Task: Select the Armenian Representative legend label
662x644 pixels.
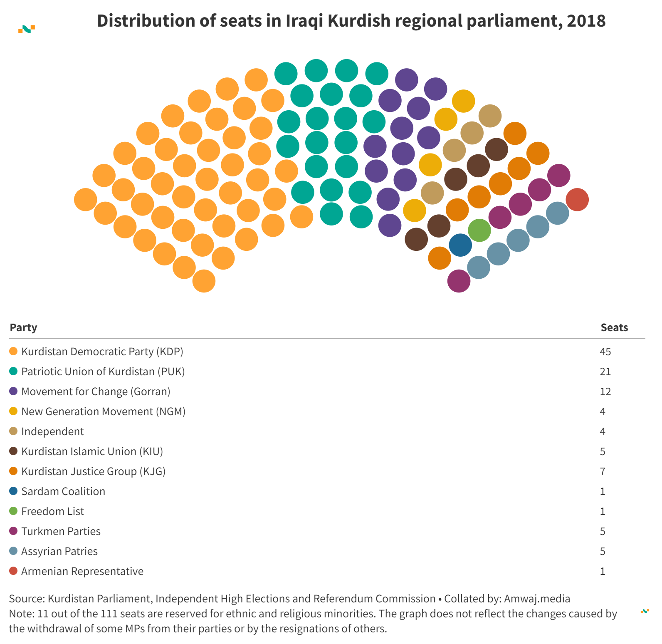Action: coord(82,571)
